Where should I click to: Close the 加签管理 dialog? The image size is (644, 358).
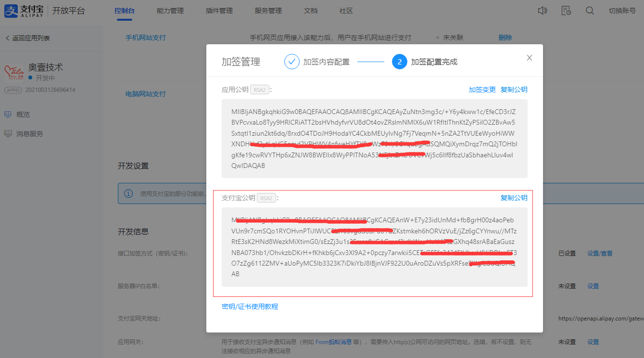tap(530, 58)
